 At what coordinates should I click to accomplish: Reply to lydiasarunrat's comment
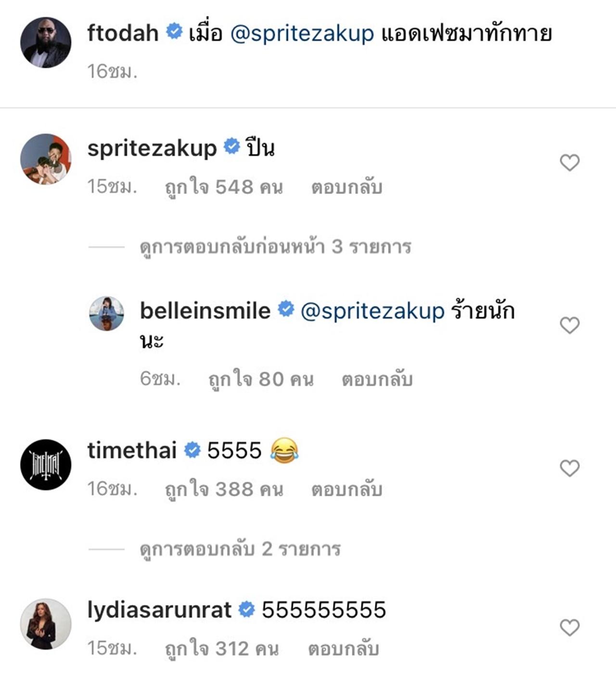coord(343,649)
